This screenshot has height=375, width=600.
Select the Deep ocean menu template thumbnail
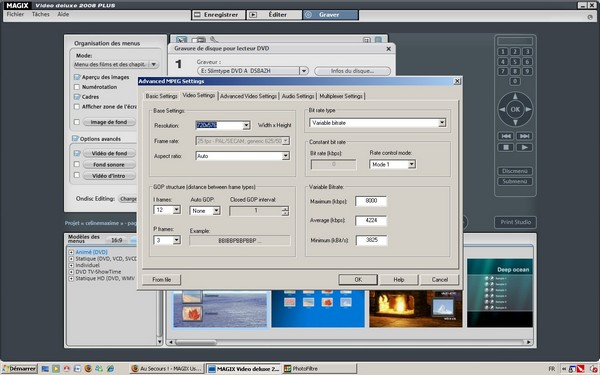pos(500,293)
